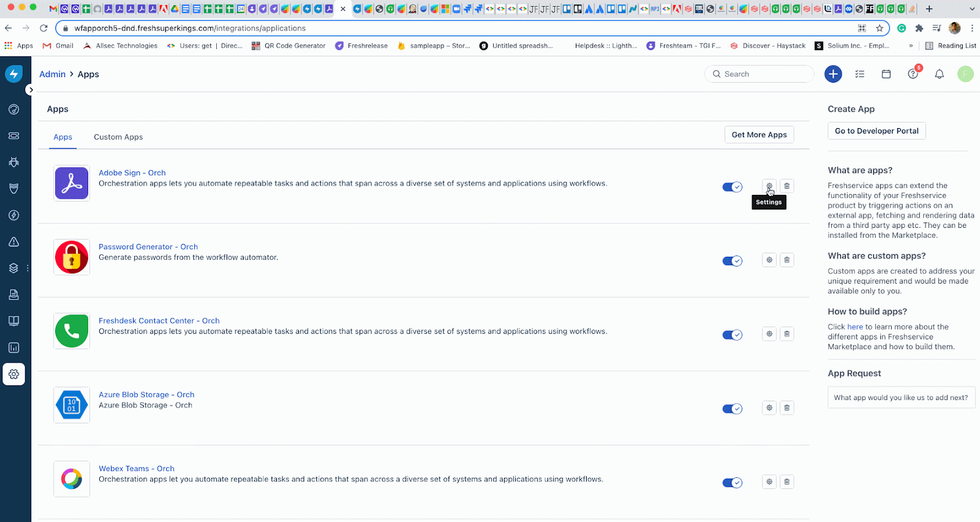This screenshot has width=980, height=522.
Task: Open a new browser tab
Action: [x=929, y=9]
